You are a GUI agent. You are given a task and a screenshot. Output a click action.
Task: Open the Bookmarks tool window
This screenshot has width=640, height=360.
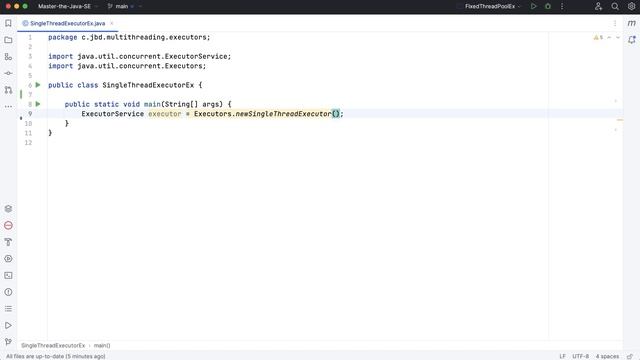[x=8, y=23]
